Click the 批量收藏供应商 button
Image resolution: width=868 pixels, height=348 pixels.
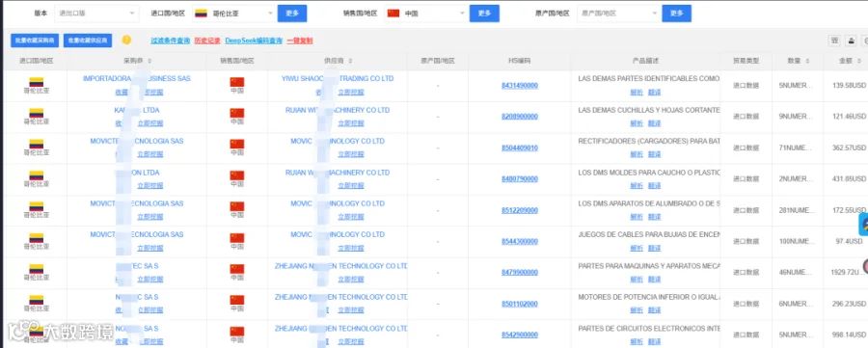pos(88,40)
